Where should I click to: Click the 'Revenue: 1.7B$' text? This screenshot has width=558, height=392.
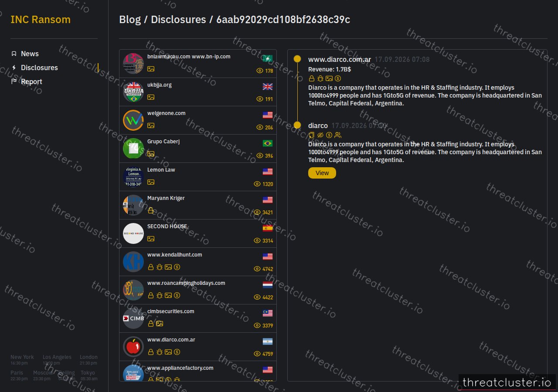click(330, 69)
